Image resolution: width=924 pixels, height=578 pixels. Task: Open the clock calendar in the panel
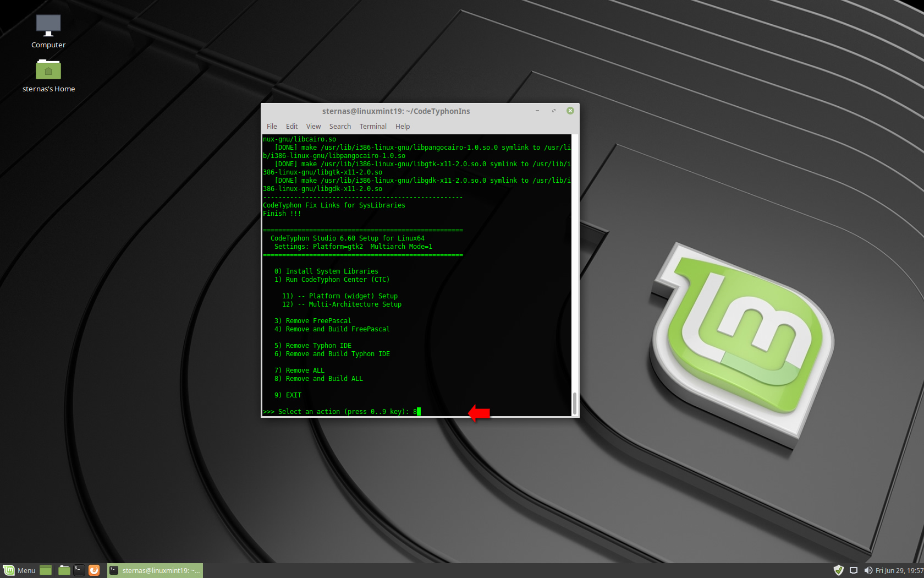(899, 570)
